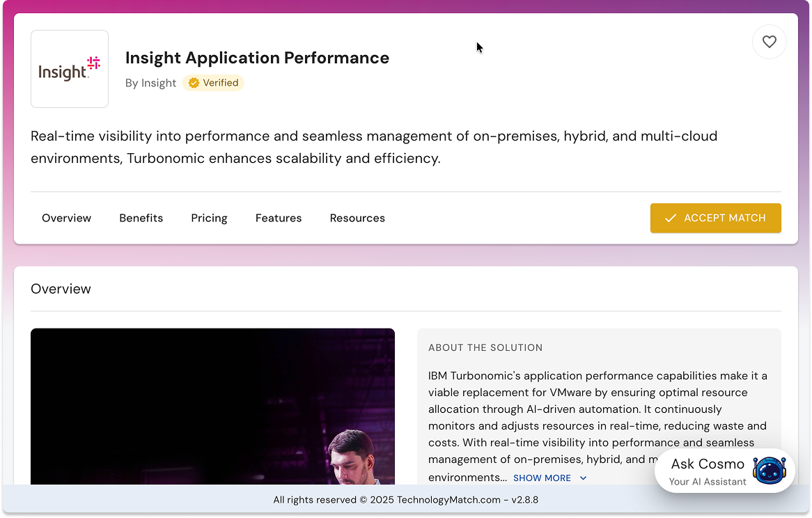This screenshot has width=812, height=518.
Task: Click the Insight logo image
Action: (x=70, y=69)
